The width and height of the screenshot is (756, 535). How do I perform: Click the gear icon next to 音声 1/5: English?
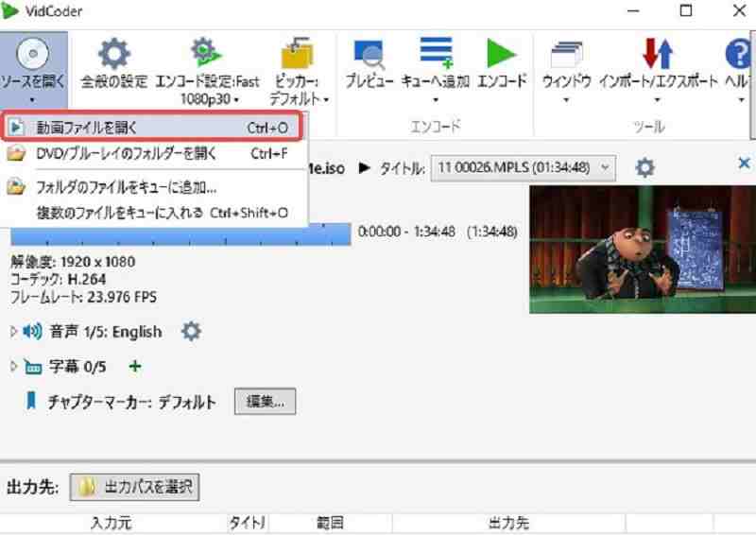[192, 332]
